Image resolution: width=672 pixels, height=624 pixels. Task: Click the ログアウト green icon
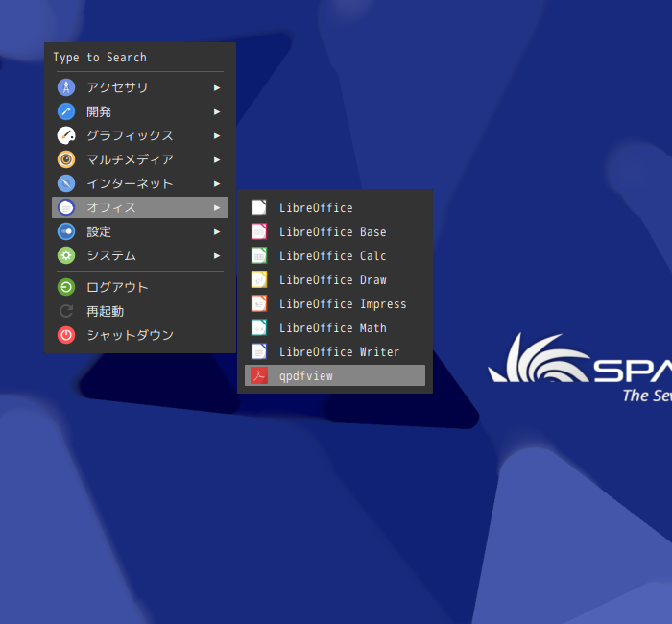pyautogui.click(x=66, y=287)
